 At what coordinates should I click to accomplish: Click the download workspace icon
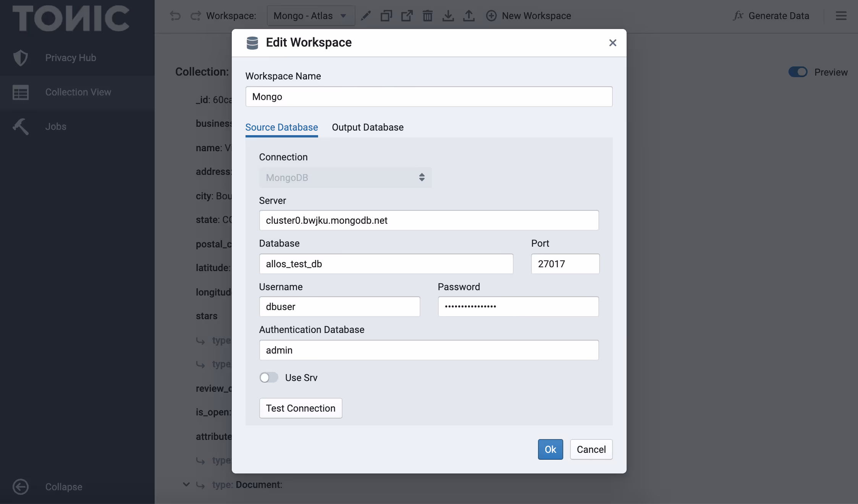coord(448,16)
